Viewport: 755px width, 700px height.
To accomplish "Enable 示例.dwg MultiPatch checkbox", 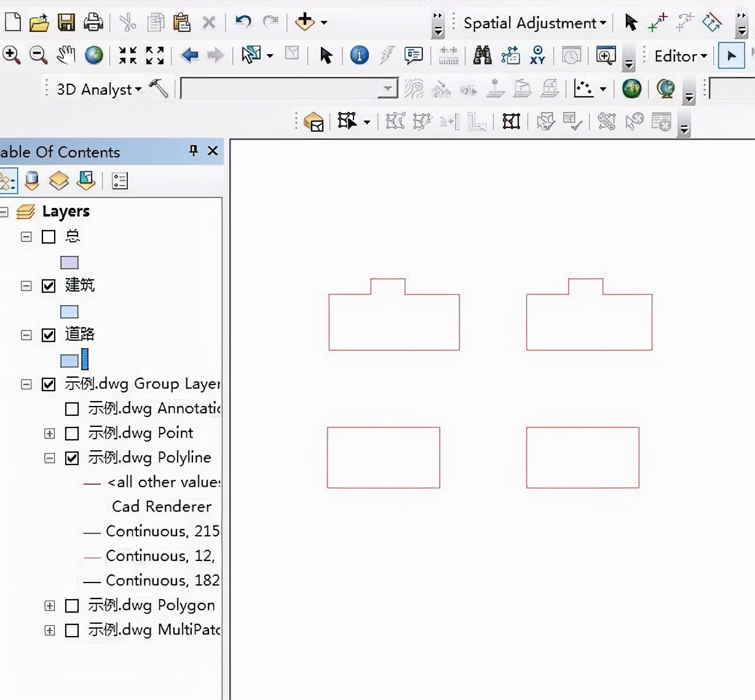I will coord(72,630).
